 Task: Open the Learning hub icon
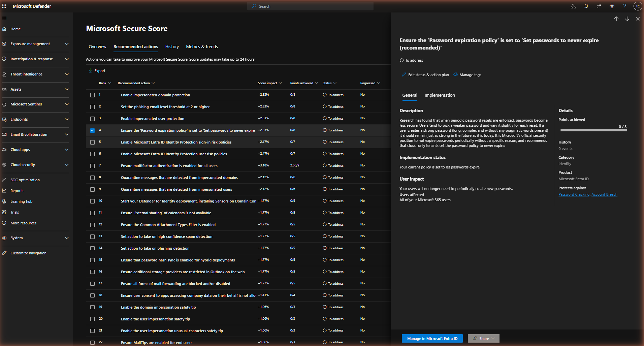pyautogui.click(x=4, y=201)
